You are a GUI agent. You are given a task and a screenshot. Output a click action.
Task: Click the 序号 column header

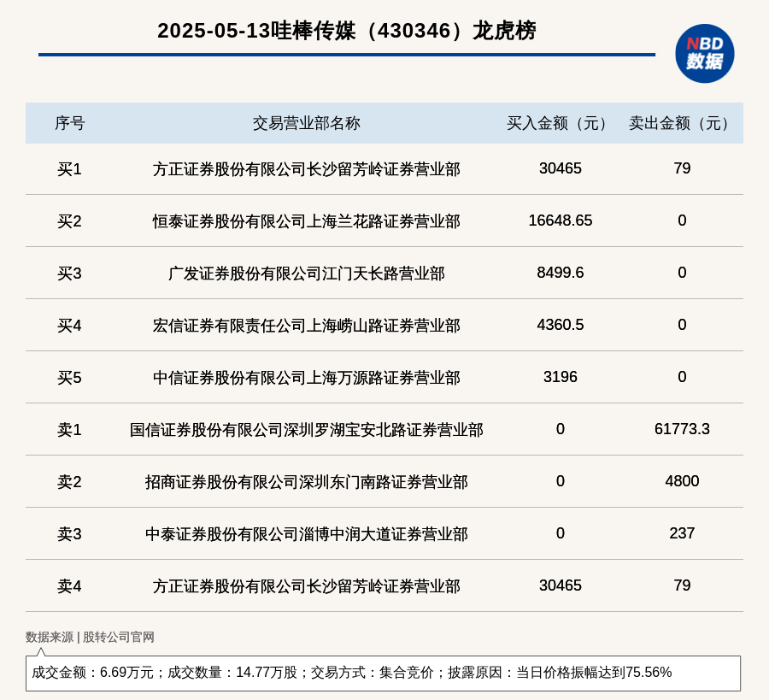(x=70, y=123)
